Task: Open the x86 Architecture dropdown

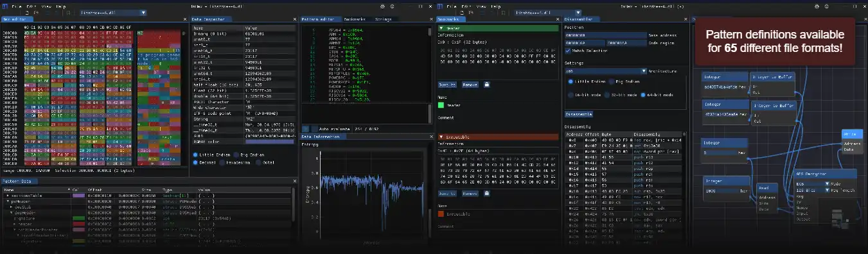Action: [x=605, y=71]
